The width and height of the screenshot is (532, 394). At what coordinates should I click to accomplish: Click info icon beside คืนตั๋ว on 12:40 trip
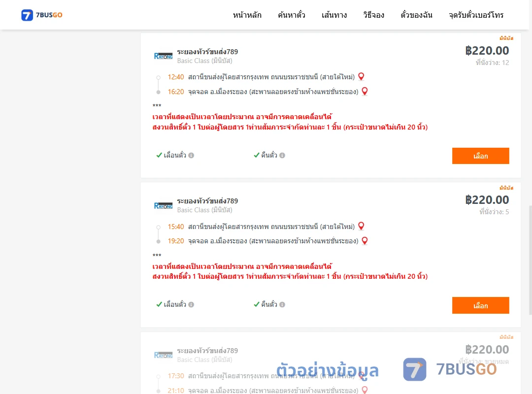pos(282,156)
